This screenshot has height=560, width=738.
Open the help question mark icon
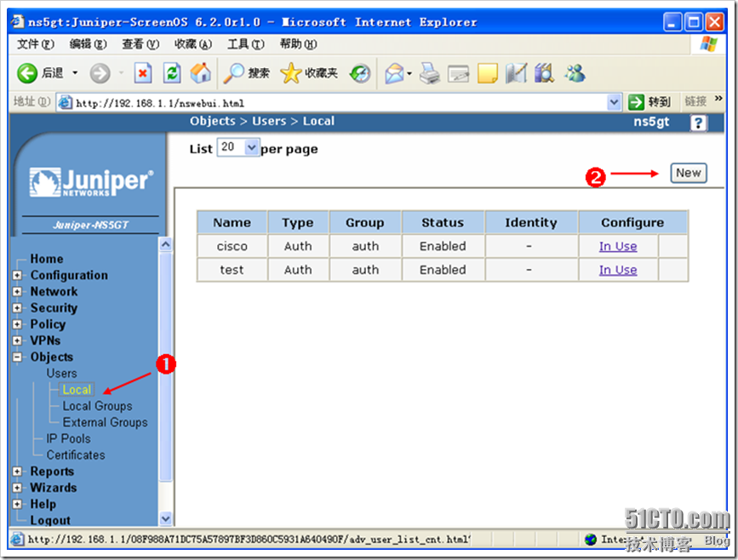click(x=699, y=123)
